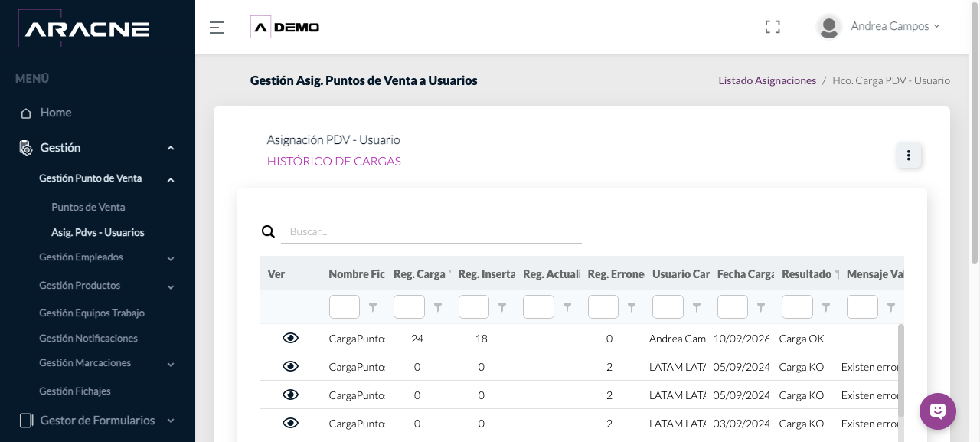This screenshot has height=442, width=980.
Task: Sort by the Nombre Fic column header
Action: [357, 273]
